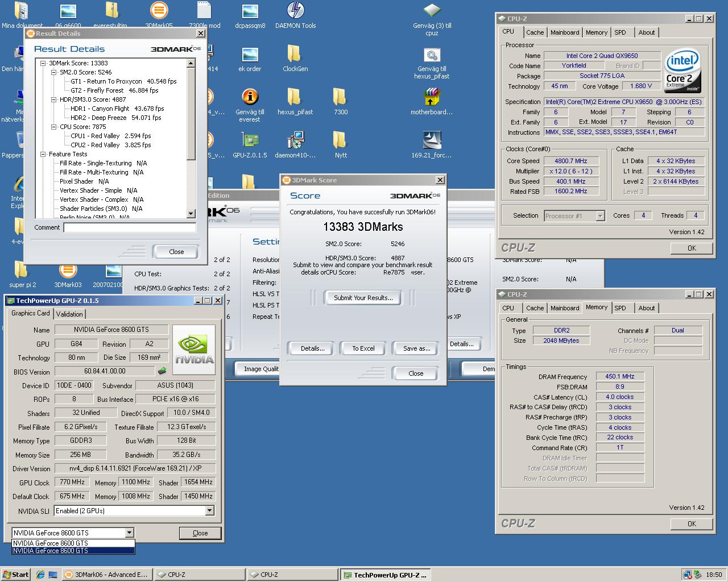Open the Cache tab in top CPU-Z
This screenshot has height=582, width=728.
(535, 32)
